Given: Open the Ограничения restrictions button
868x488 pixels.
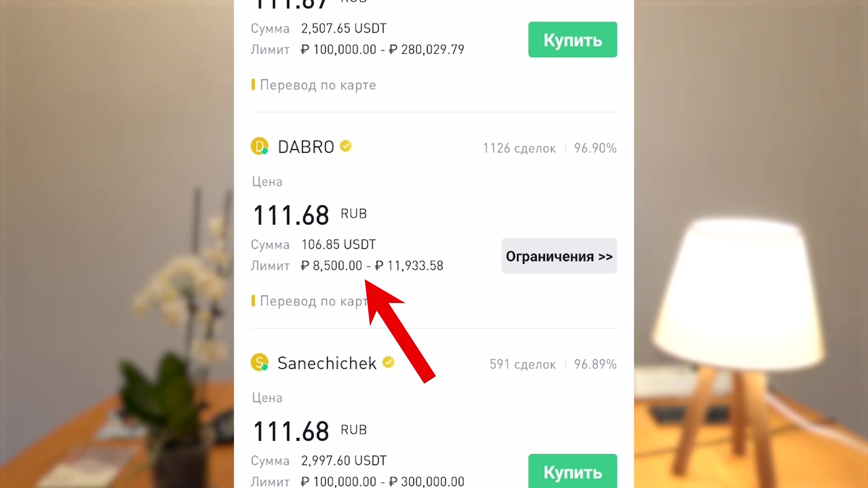Looking at the screenshot, I should 559,256.
